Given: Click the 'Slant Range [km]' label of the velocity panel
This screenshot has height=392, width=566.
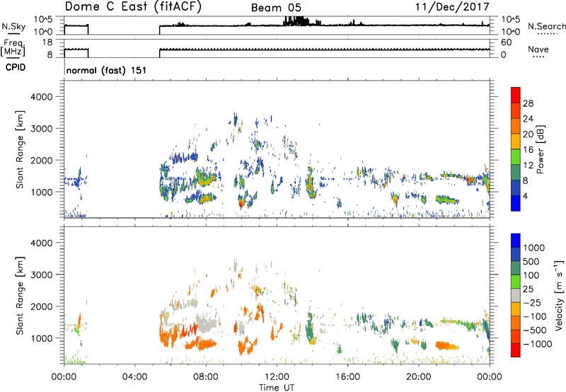Looking at the screenshot, I should (x=20, y=296).
